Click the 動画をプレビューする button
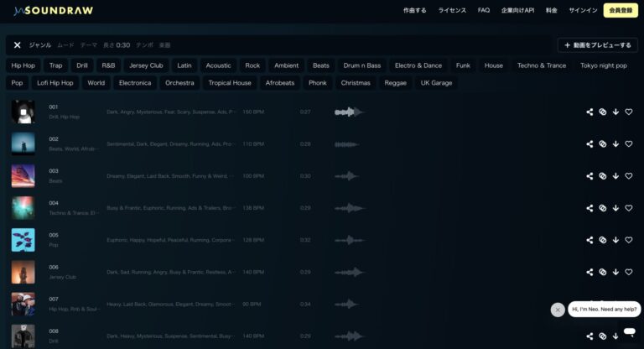This screenshot has height=349, width=644. pyautogui.click(x=597, y=45)
